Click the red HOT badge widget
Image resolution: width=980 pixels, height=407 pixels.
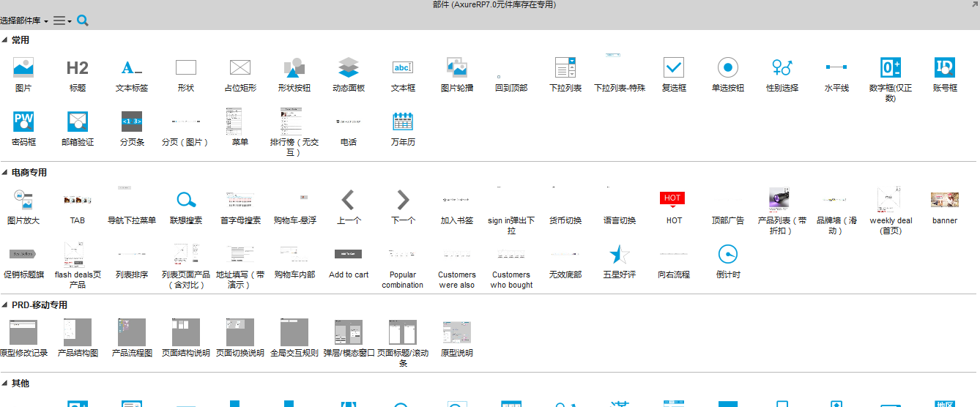[672, 198]
